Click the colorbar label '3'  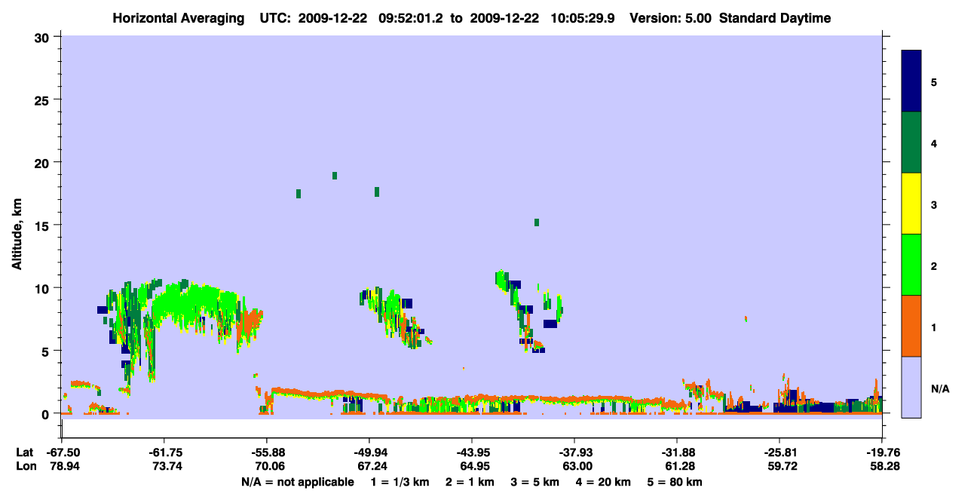pyautogui.click(x=934, y=204)
